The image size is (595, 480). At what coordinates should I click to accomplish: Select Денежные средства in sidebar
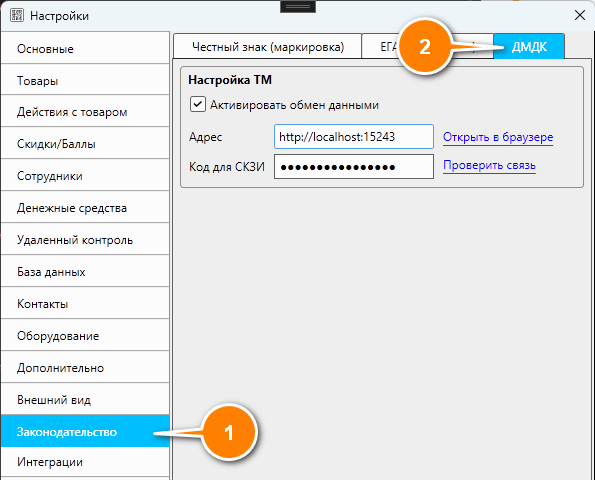click(85, 208)
